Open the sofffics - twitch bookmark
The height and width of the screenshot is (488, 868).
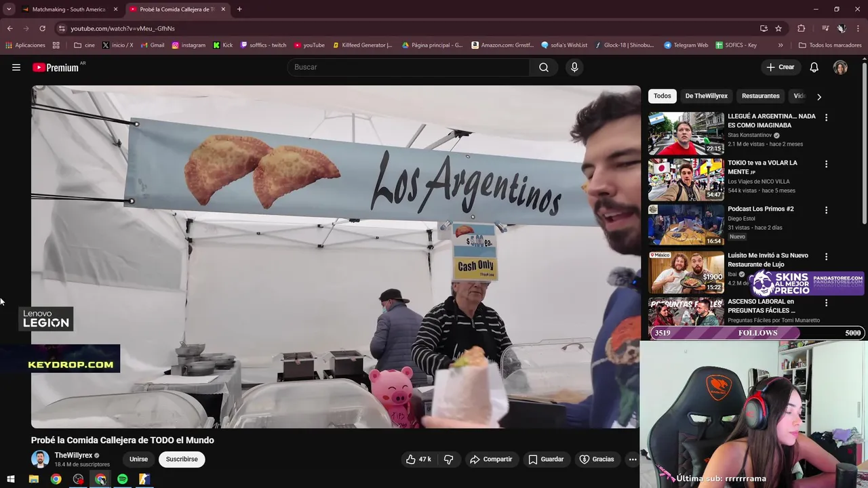(263, 45)
